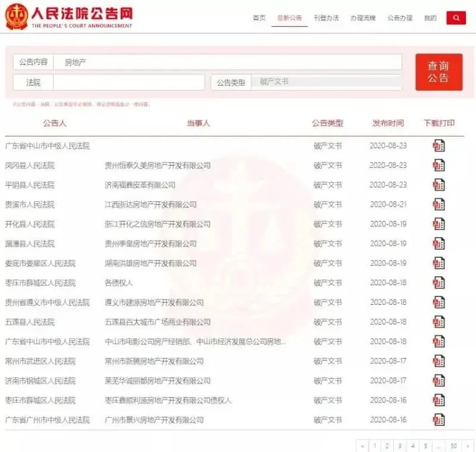Download document for 遵义市建源房地产开发有限公司 row

(x=439, y=303)
